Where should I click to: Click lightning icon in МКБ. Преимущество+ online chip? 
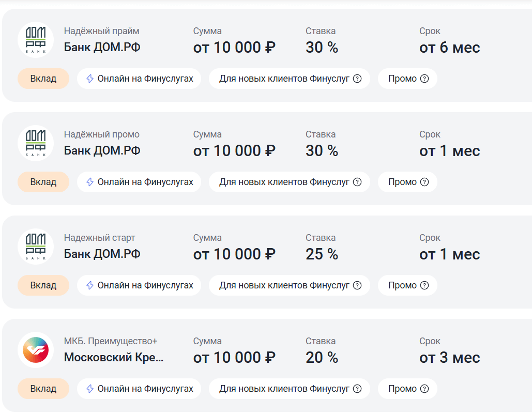pyautogui.click(x=90, y=389)
